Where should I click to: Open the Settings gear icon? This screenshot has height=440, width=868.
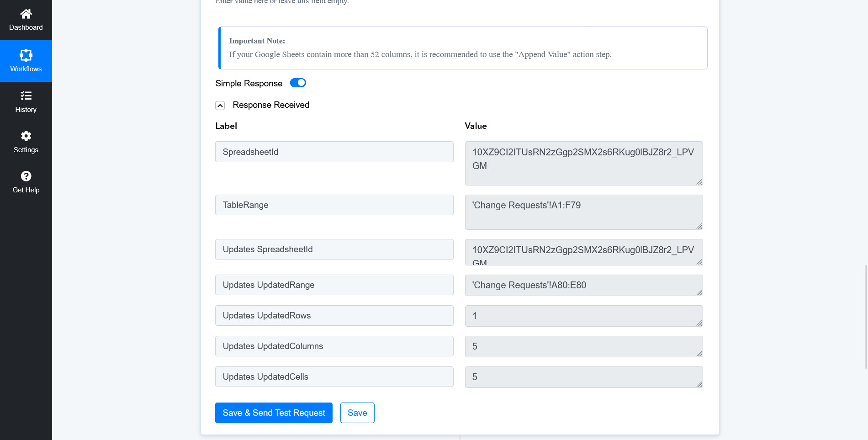point(26,136)
